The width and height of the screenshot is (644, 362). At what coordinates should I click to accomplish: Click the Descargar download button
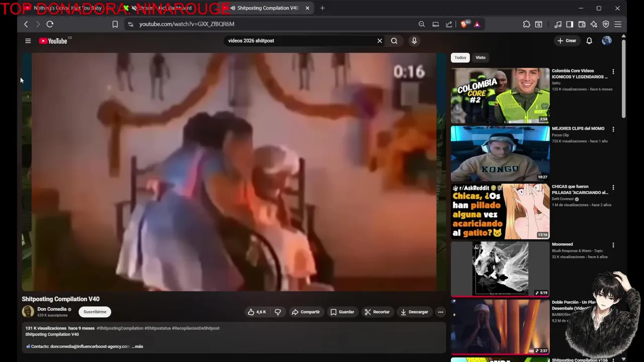pyautogui.click(x=414, y=312)
